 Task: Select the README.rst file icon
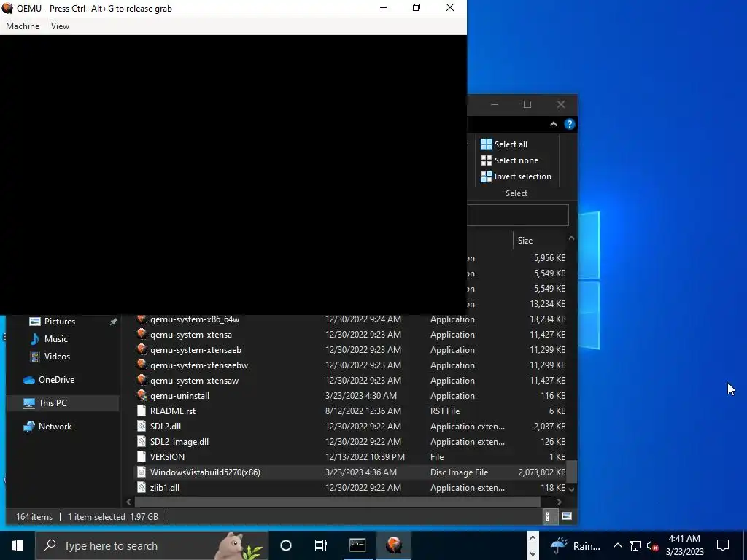pyautogui.click(x=142, y=411)
